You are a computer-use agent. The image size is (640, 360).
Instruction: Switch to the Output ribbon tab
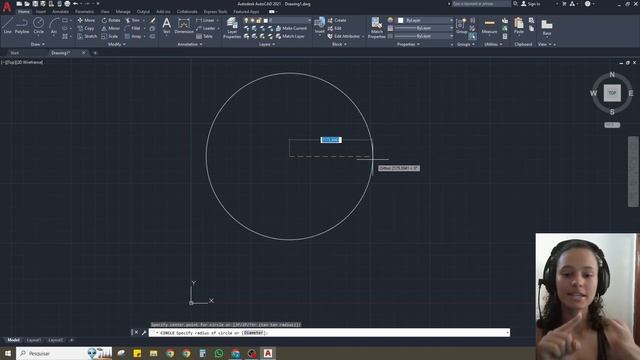pyautogui.click(x=143, y=12)
